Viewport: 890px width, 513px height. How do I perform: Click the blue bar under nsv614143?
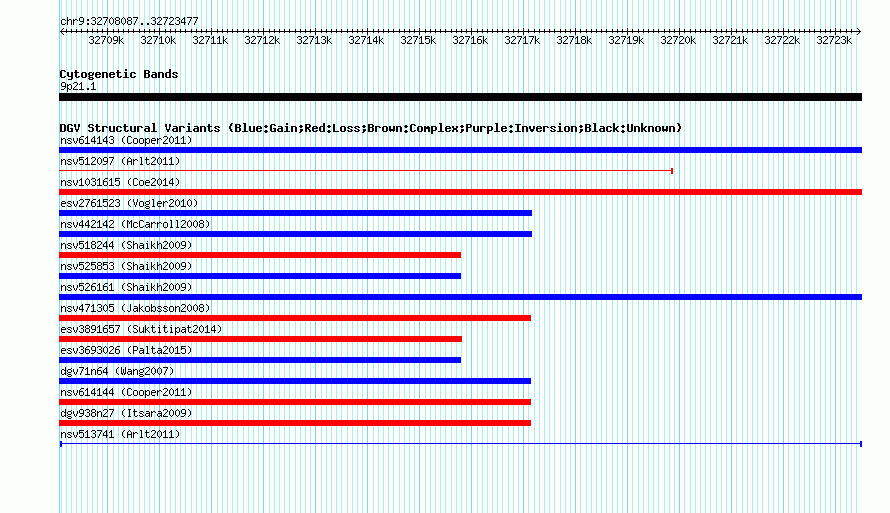460,150
